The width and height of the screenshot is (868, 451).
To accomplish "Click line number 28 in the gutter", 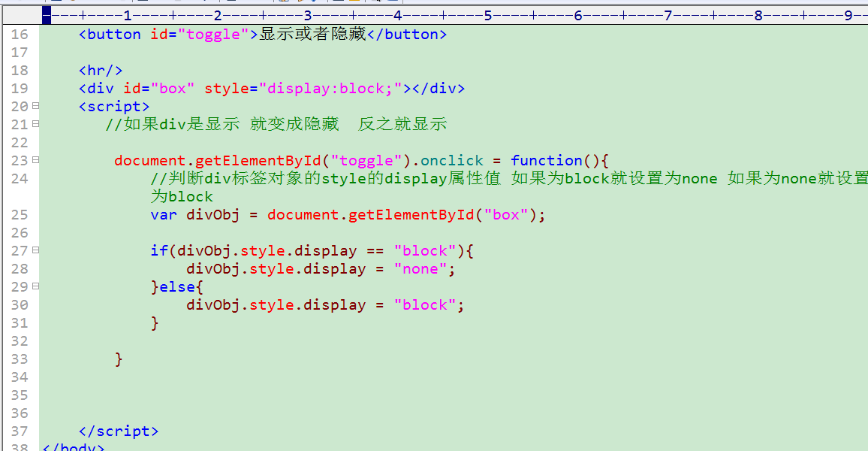I will click(x=20, y=268).
